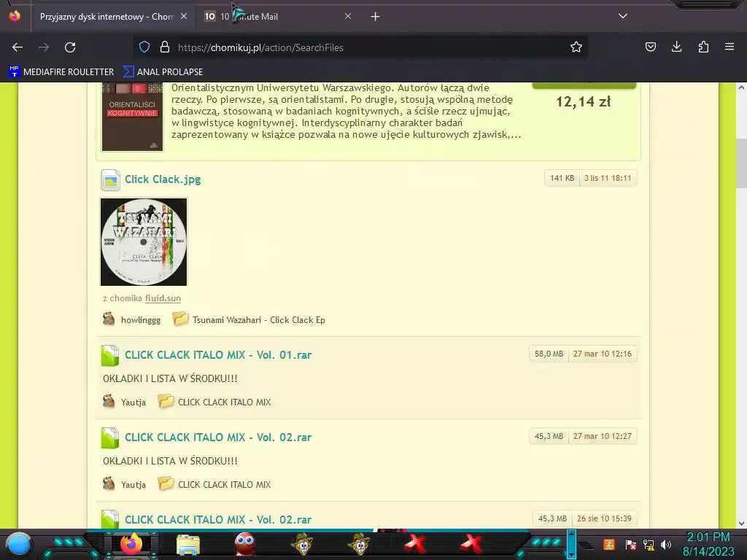Select the Przyjazny dysk internetowy tab

coord(107,17)
